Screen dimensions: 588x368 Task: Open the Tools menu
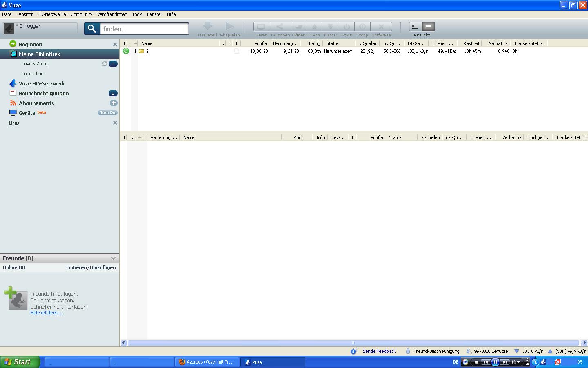(137, 14)
